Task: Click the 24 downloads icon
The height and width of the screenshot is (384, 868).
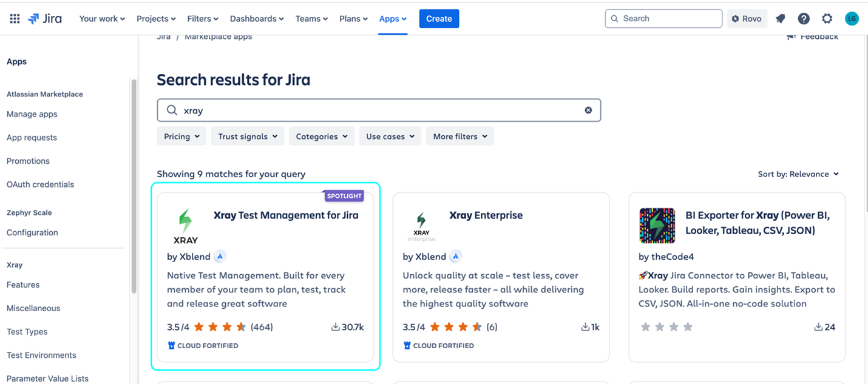Action: coord(818,327)
